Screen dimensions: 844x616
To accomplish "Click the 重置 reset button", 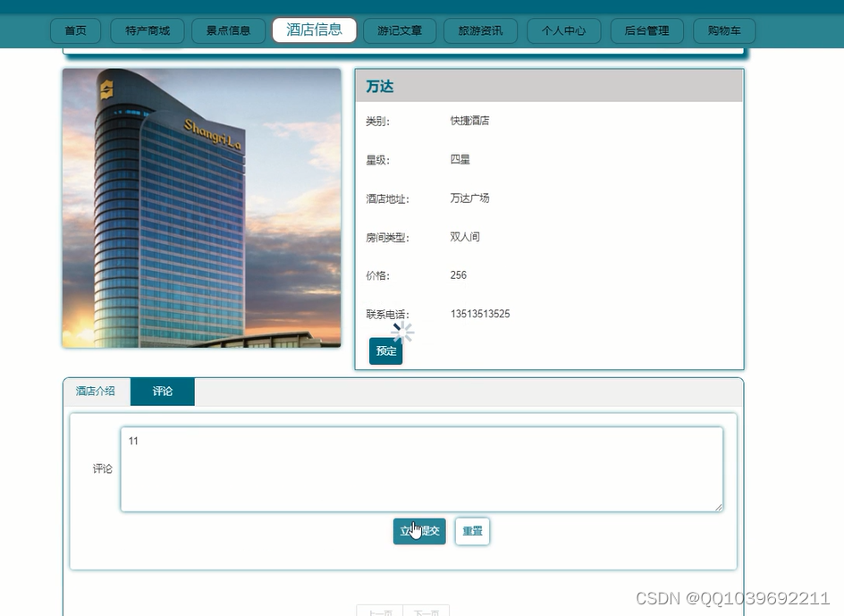I will pyautogui.click(x=473, y=531).
